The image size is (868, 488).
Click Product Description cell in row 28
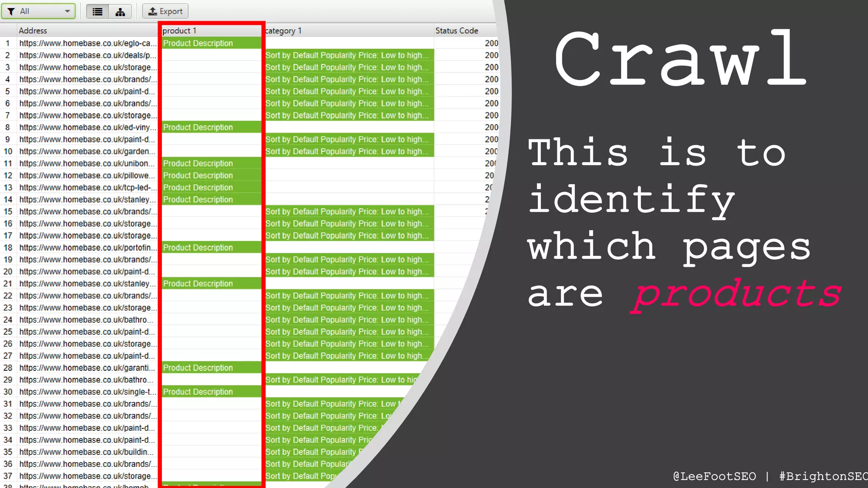coord(211,368)
